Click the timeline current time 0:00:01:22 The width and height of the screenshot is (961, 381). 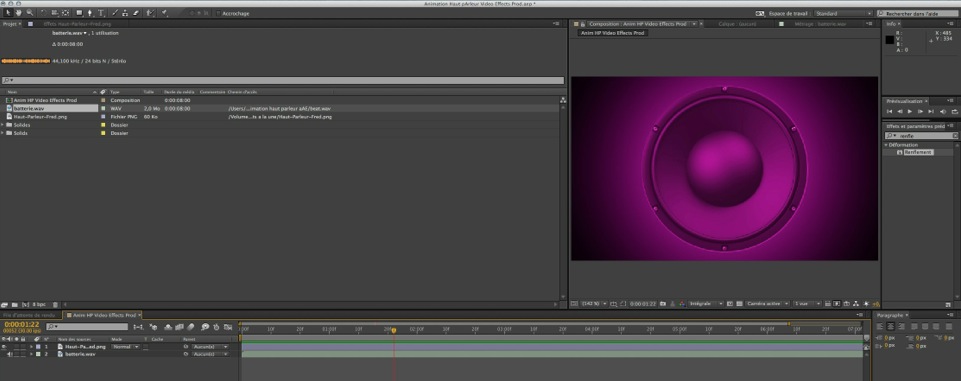[21, 325]
